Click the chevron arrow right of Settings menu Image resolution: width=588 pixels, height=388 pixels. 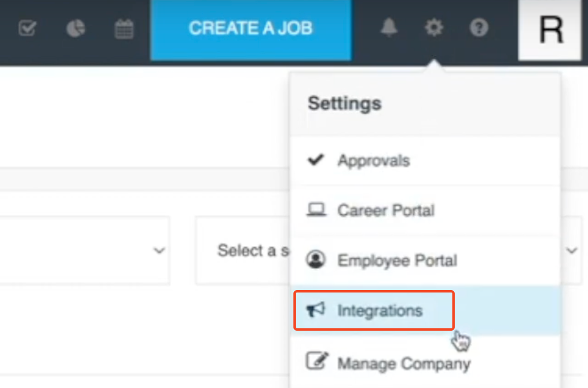tap(572, 251)
